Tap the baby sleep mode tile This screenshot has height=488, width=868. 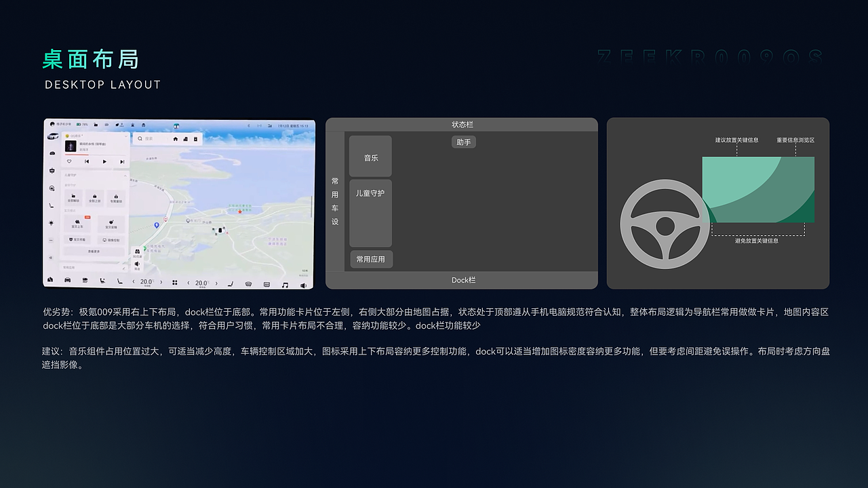coord(111,224)
